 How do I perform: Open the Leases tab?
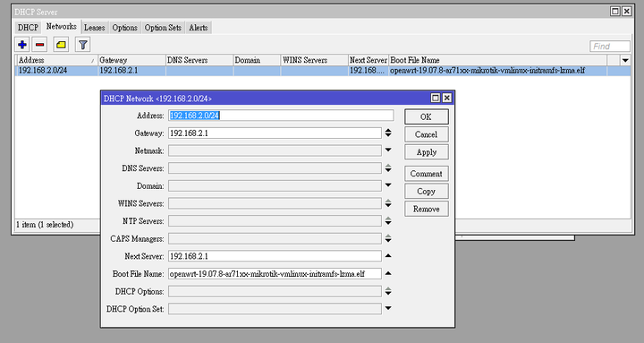point(95,28)
